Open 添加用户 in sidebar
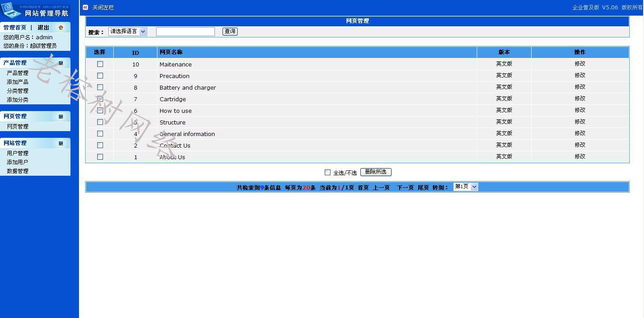Image resolution: width=644 pixels, height=318 pixels. click(x=17, y=162)
